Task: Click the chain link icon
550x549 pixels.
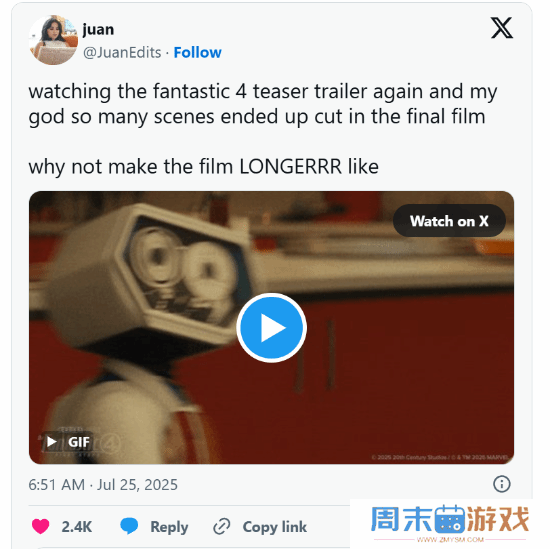Action: pyautogui.click(x=222, y=526)
